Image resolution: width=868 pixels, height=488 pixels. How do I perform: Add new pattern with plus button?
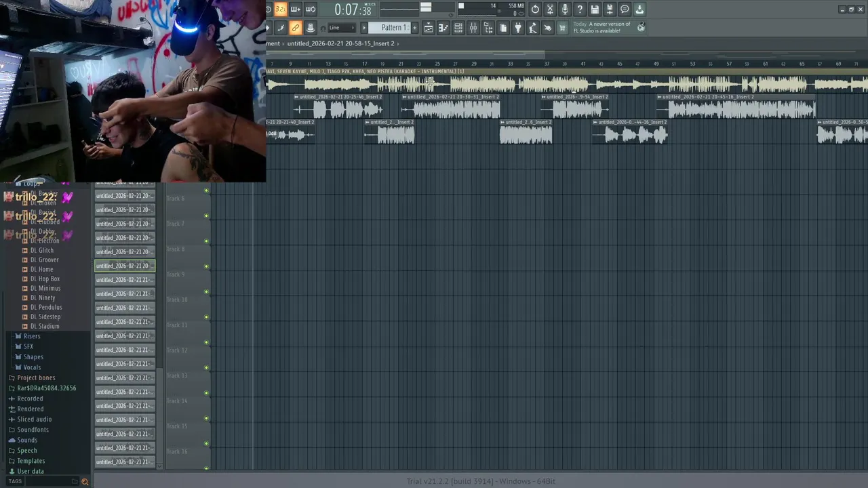click(415, 28)
